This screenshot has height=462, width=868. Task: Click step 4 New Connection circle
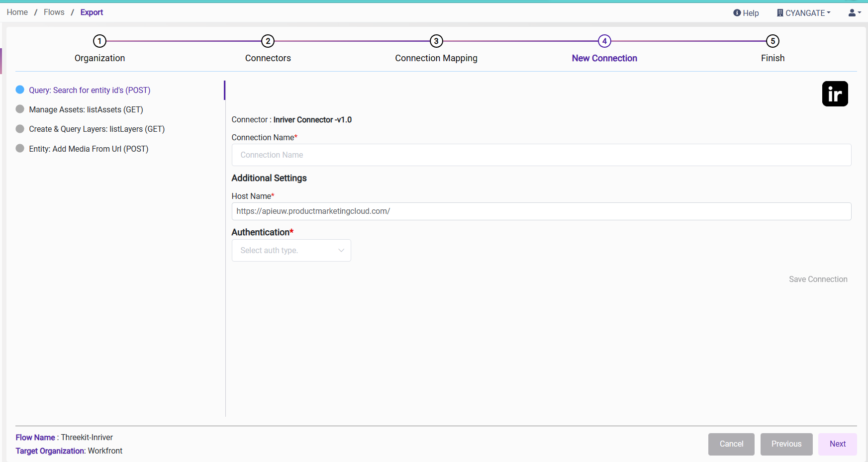click(x=604, y=41)
